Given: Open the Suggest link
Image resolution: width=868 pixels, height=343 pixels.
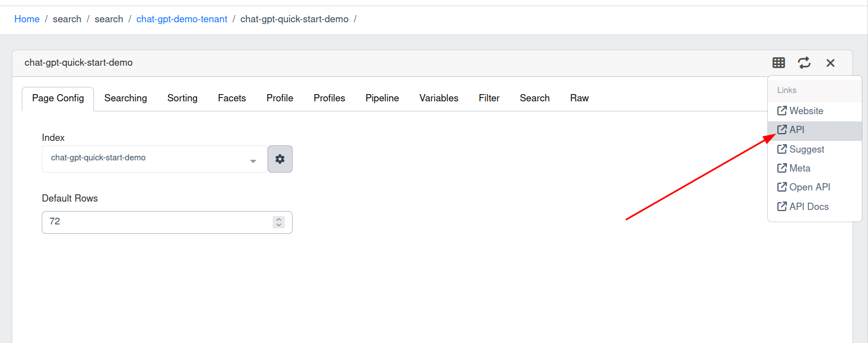Looking at the screenshot, I should (x=815, y=149).
